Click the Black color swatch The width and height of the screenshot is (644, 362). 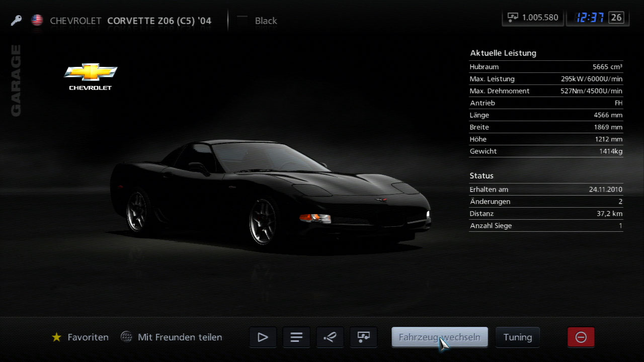click(x=243, y=21)
